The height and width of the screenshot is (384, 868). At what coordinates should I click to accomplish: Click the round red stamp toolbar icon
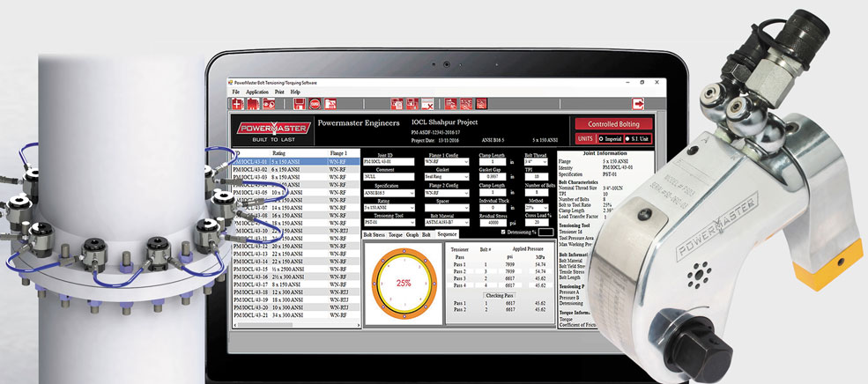tap(315, 103)
